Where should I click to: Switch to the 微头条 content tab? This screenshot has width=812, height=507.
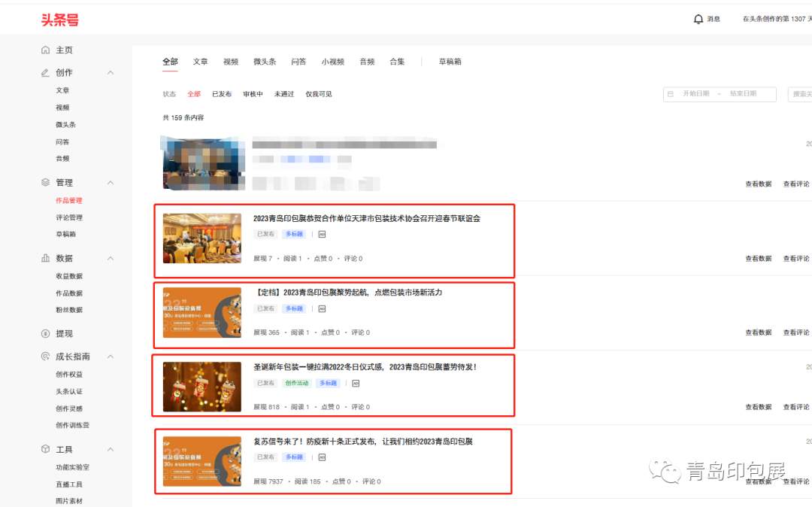[x=265, y=62]
